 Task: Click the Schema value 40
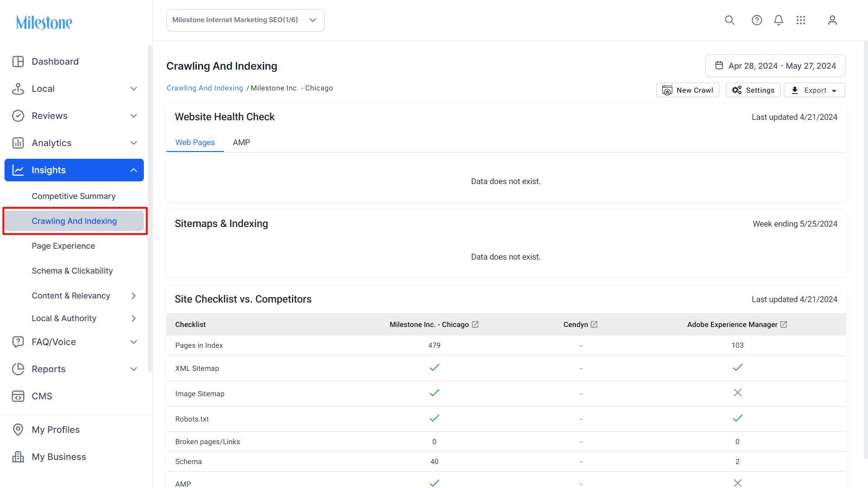click(x=434, y=462)
